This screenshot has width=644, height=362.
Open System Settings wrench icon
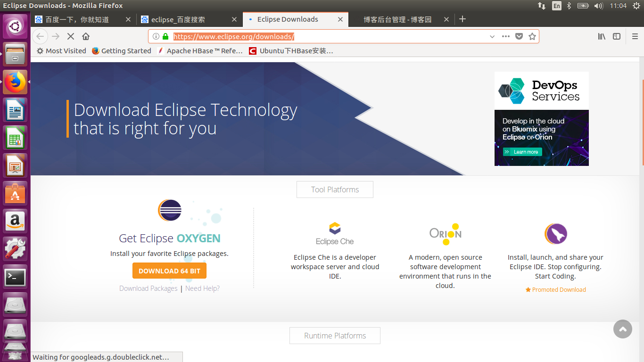tap(15, 249)
